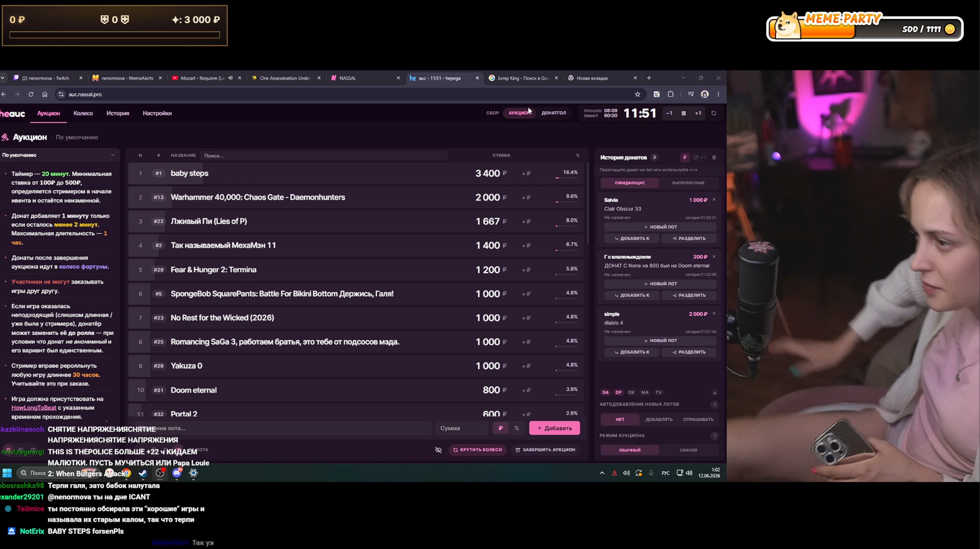Open a new browser tab
Image resolution: width=980 pixels, height=549 pixels.
[649, 78]
